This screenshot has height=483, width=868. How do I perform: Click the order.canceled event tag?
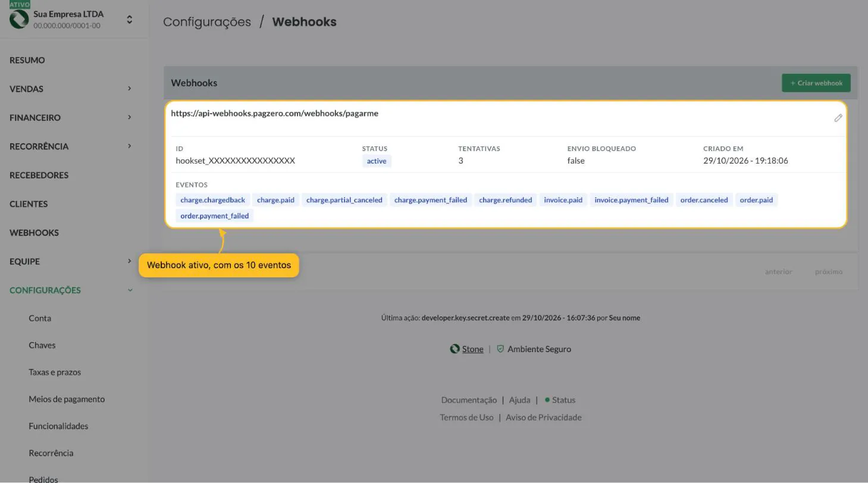pos(704,200)
